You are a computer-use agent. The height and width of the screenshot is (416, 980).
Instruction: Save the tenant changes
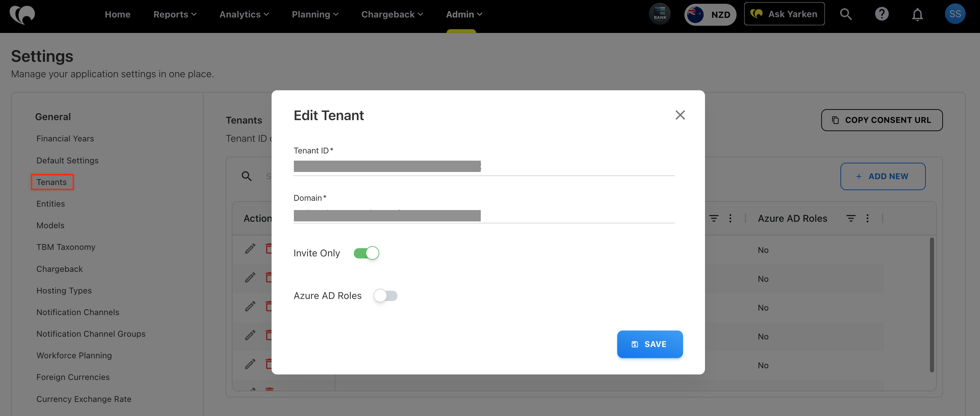(x=649, y=344)
